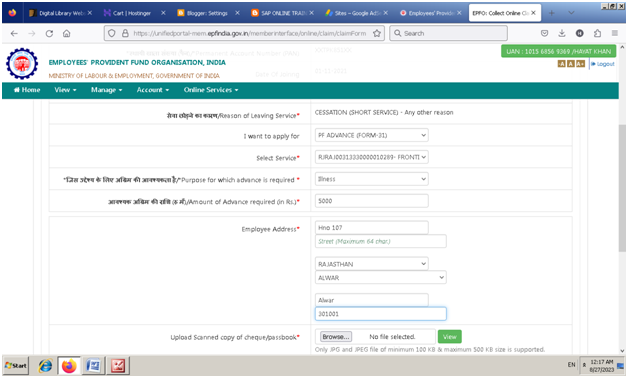This screenshot has height=378, width=628.
Task: Go back with browser back arrow
Action: click(14, 34)
